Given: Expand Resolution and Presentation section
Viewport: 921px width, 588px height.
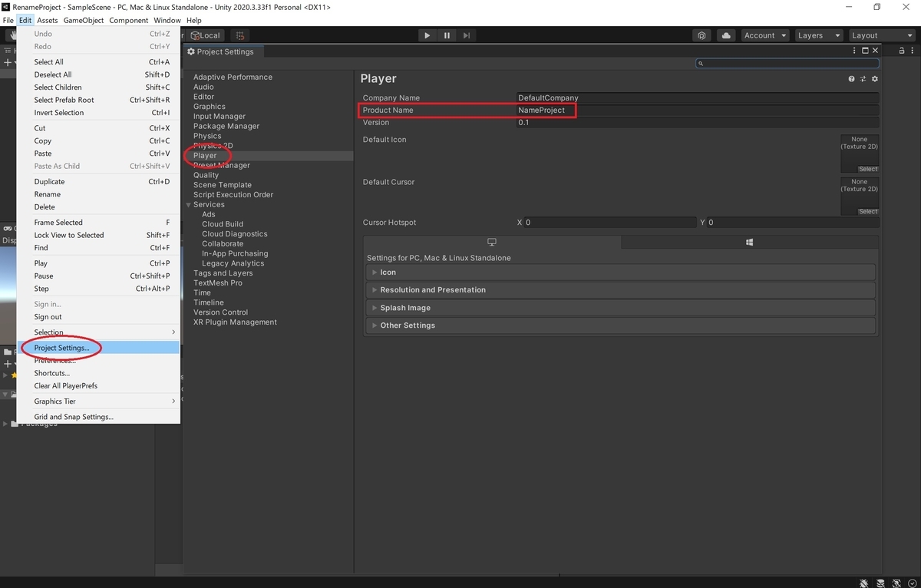Looking at the screenshot, I should coord(621,290).
